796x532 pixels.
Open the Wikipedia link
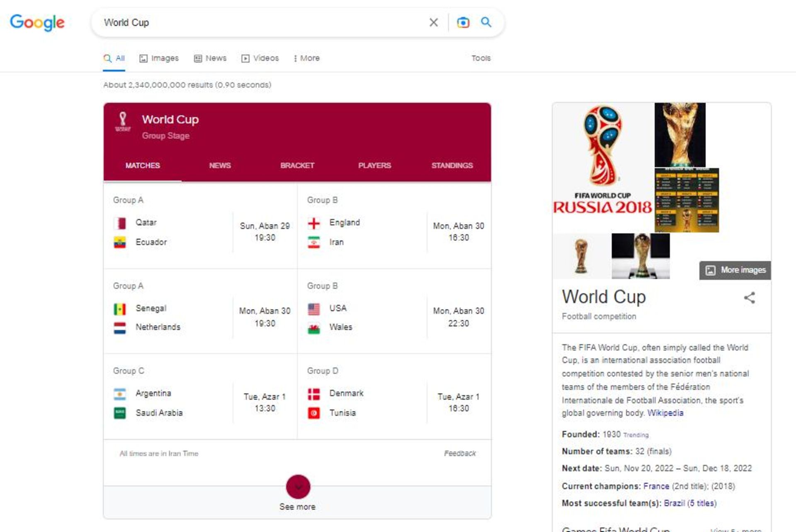tap(665, 413)
